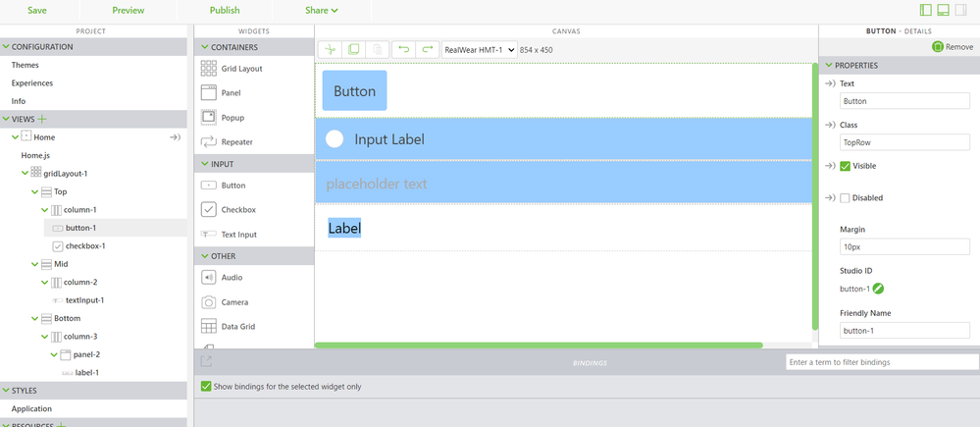
Task: Toggle Show bindings for selected widget only
Action: click(x=206, y=387)
